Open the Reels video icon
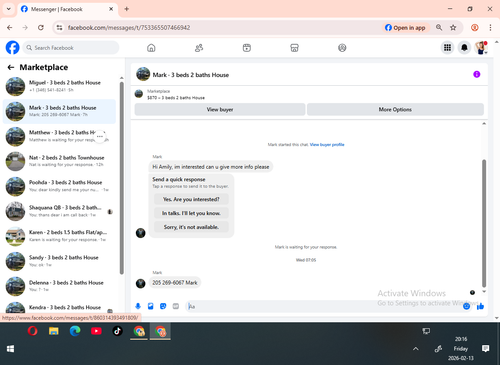The image size is (500, 365). click(x=247, y=48)
